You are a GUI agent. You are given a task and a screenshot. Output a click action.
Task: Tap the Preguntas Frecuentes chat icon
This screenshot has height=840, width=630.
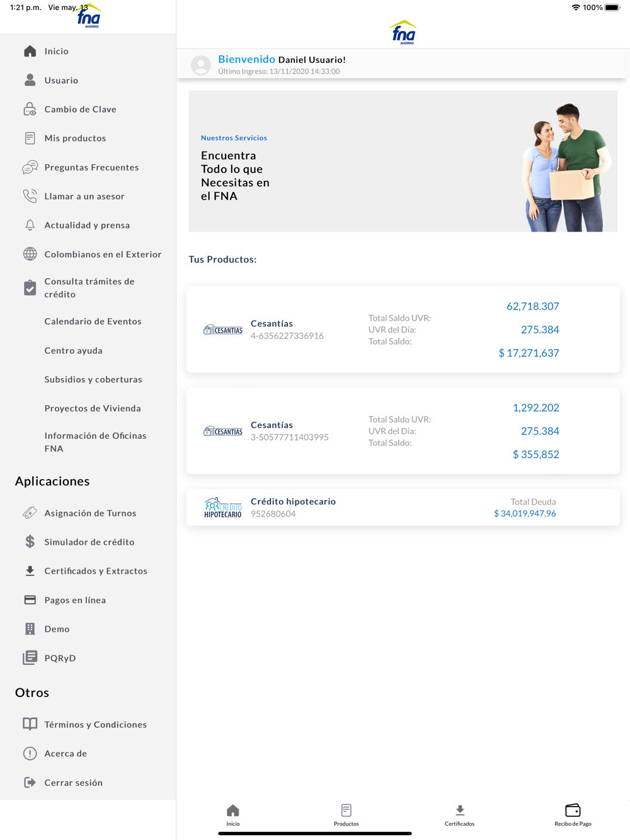click(30, 167)
